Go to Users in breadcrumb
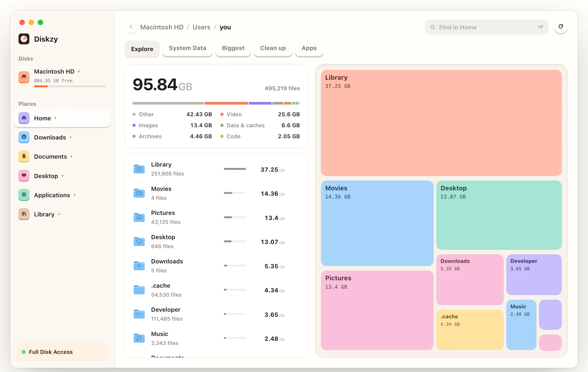588x372 pixels. tap(202, 27)
